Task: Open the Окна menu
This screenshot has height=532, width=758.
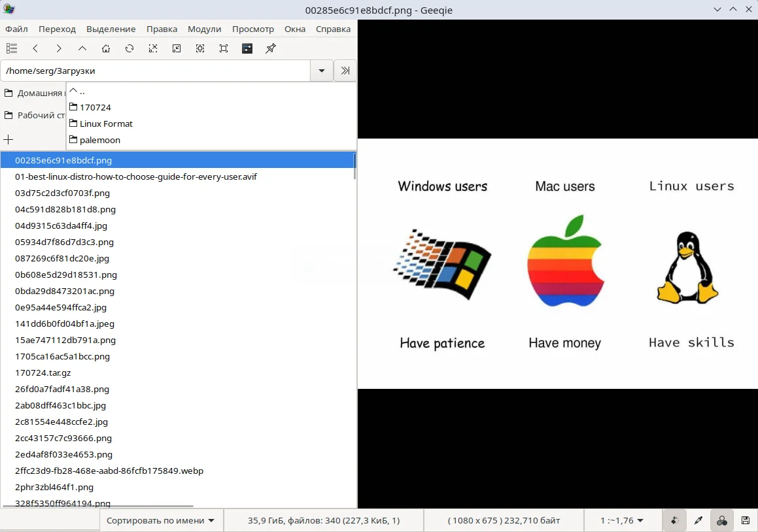Action: (x=295, y=29)
